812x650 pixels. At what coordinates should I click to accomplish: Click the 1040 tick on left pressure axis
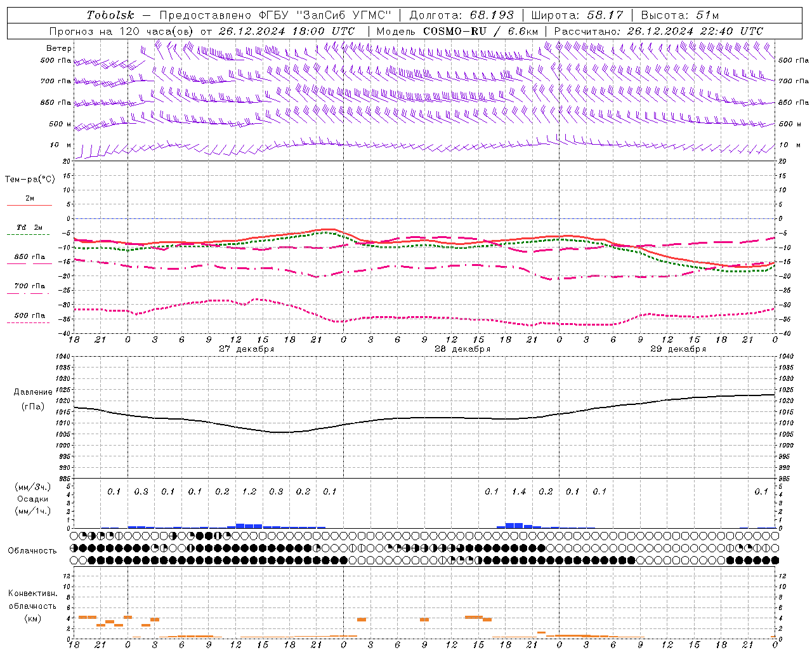point(63,357)
